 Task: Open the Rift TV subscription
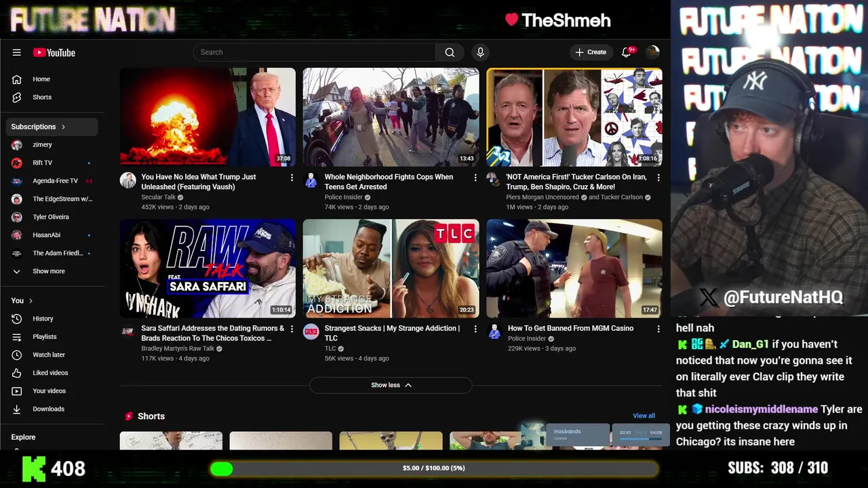tap(52, 163)
